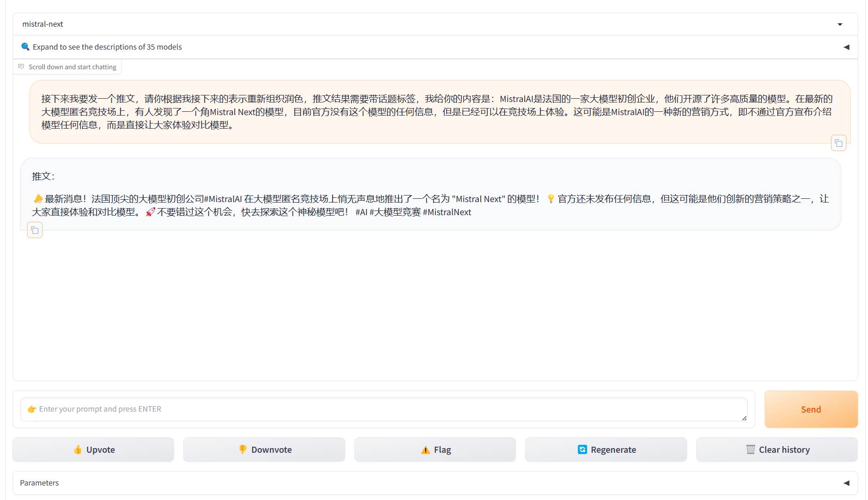The width and height of the screenshot is (868, 500).
Task: Click the model dropdown caret arrow
Action: pos(839,24)
